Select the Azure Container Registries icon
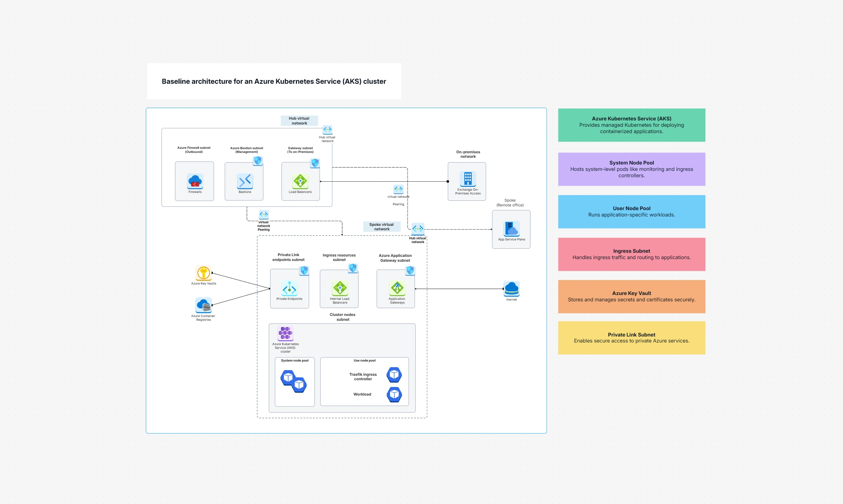Viewport: 843px width, 504px height. (203, 305)
